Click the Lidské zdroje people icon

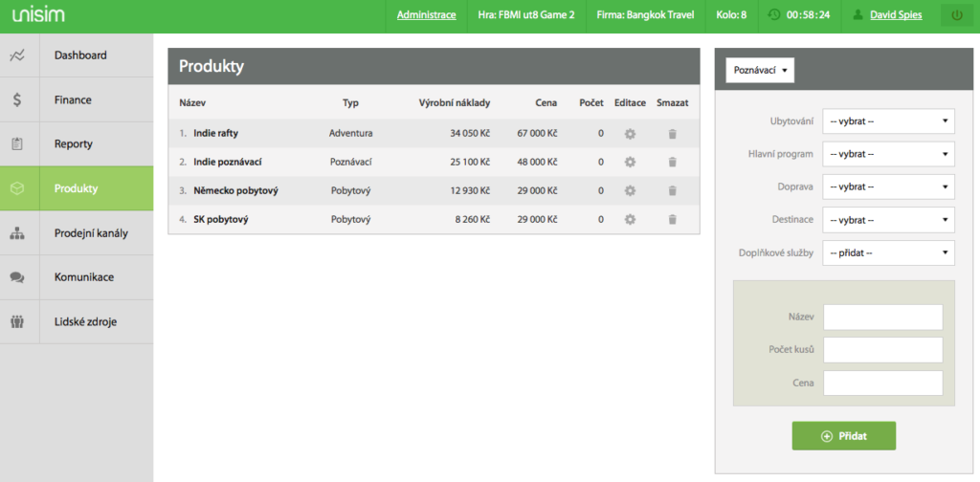click(x=17, y=321)
